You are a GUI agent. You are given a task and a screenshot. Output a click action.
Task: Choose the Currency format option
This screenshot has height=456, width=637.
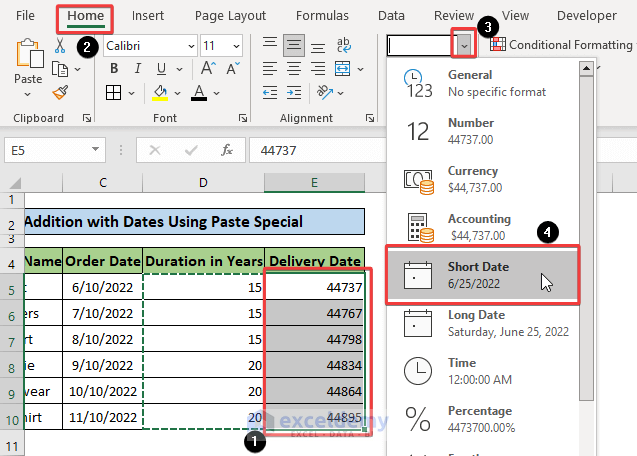[483, 179]
